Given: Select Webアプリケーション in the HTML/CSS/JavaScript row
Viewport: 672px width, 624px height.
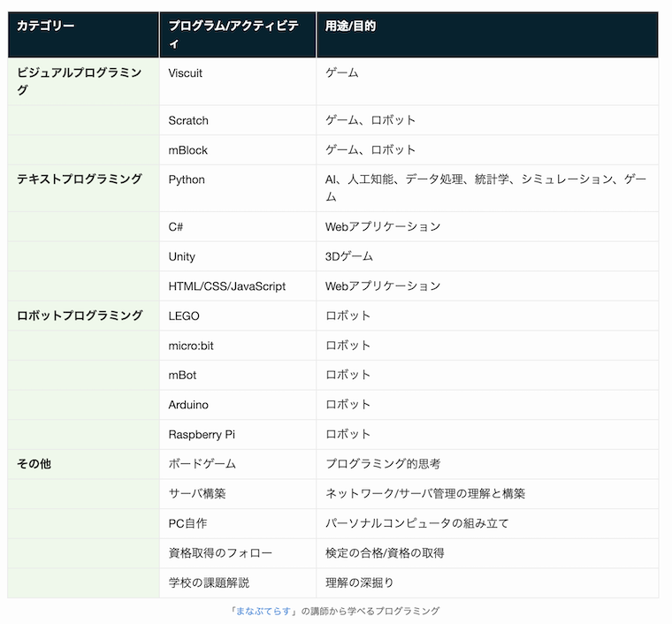Looking at the screenshot, I should tap(487, 286).
